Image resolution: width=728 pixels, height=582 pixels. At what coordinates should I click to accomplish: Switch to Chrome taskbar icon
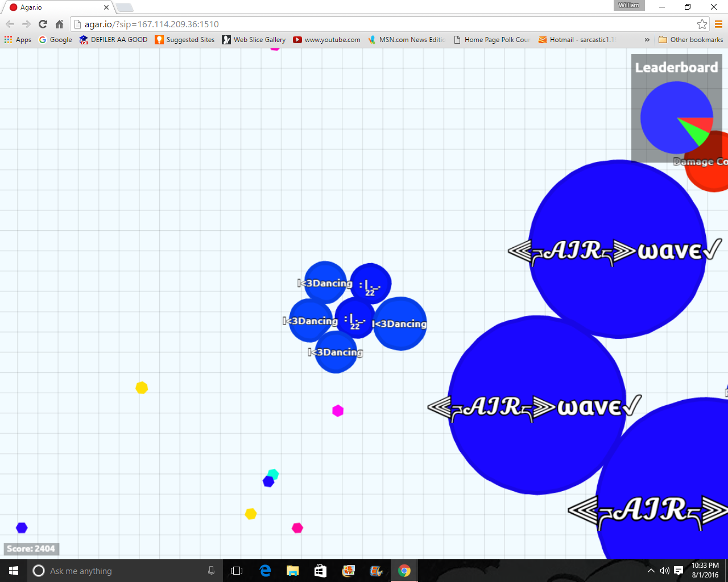[404, 571]
